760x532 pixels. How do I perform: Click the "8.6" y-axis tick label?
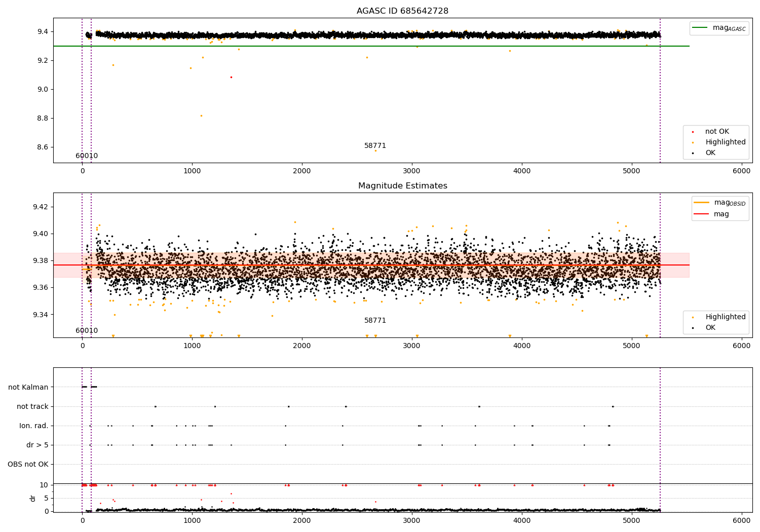(43, 147)
